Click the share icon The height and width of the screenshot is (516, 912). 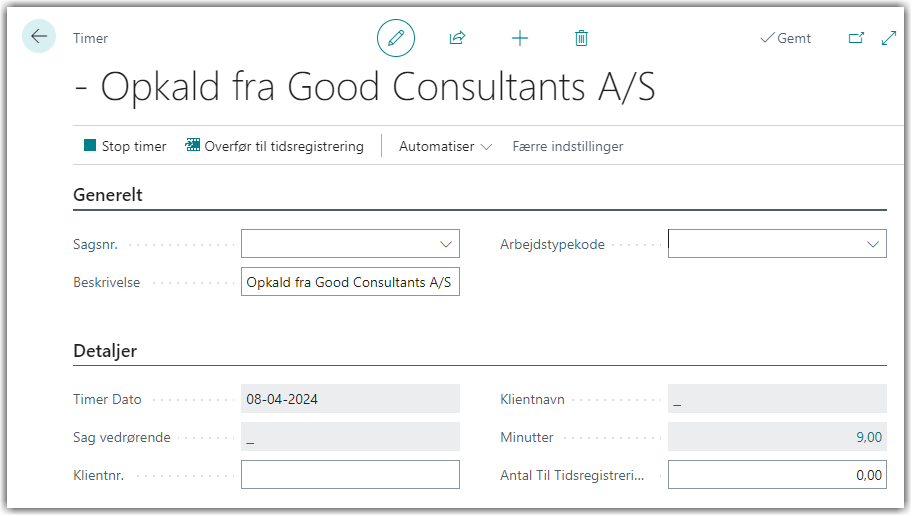(457, 38)
